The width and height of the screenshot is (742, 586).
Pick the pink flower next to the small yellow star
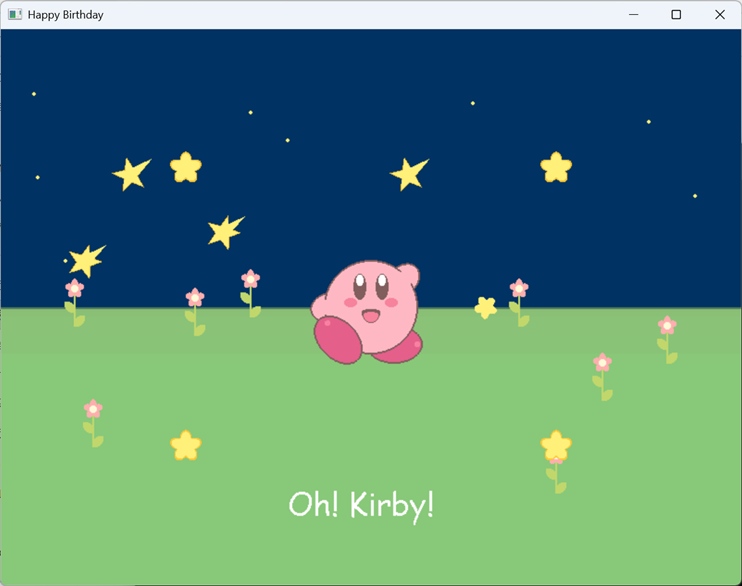(519, 302)
